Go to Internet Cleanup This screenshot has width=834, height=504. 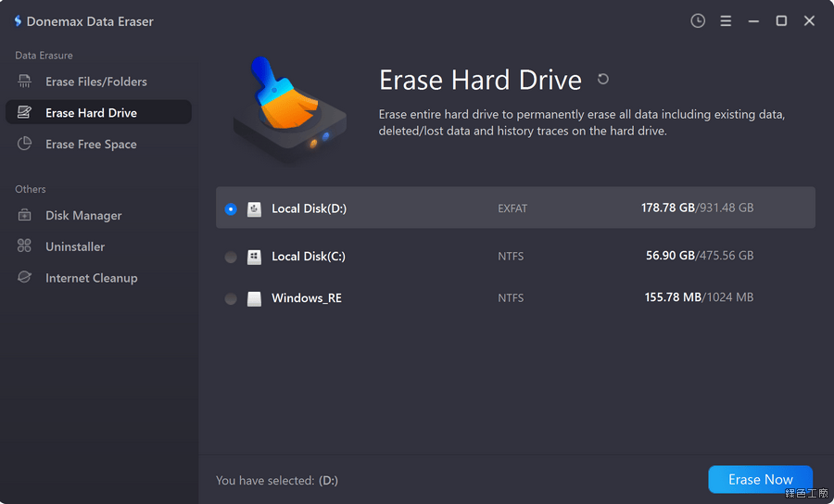point(91,278)
